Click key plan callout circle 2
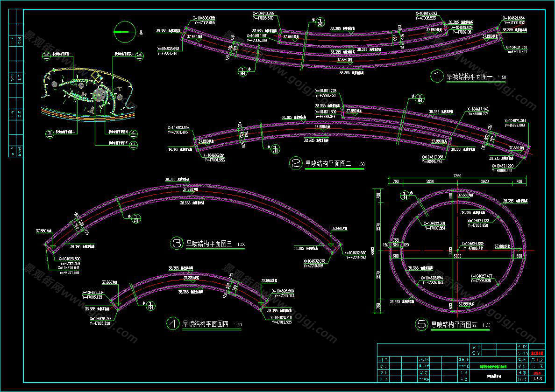555x392 pixels. point(47,56)
